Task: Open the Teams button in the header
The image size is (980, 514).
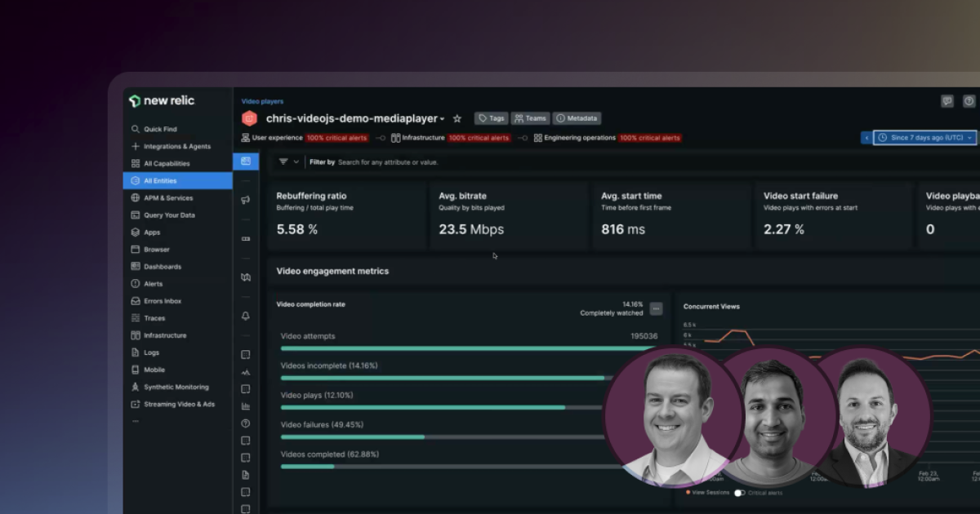Action: tap(530, 118)
